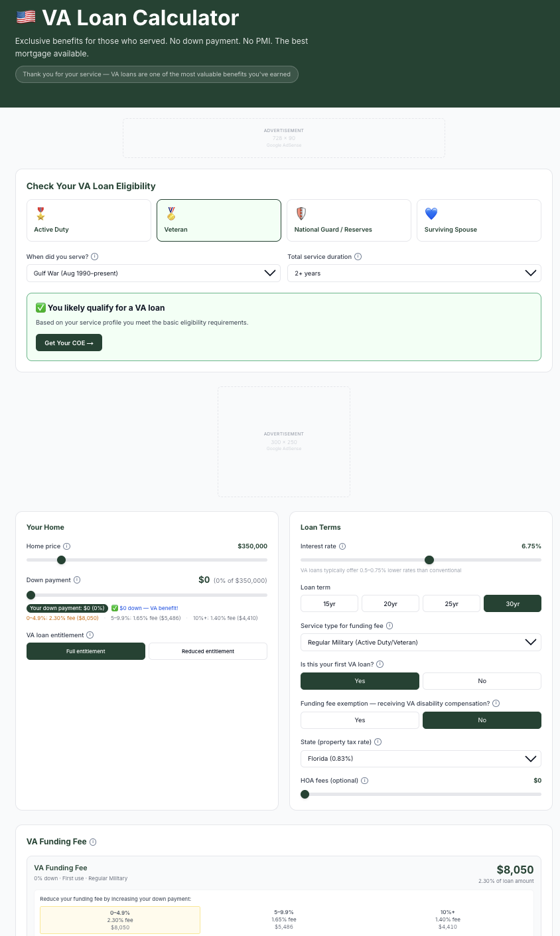Click the National Guard shield icon

pos(301,214)
